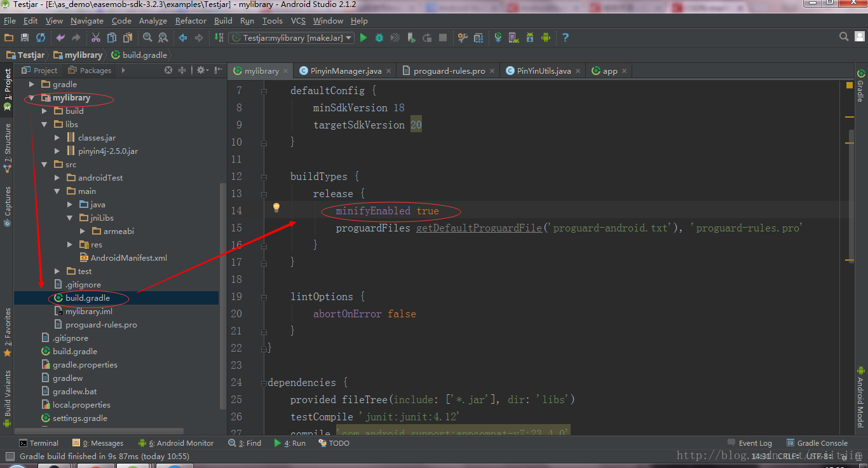Open the Build menu
Screen dimensions: 868x468
(x=223, y=21)
